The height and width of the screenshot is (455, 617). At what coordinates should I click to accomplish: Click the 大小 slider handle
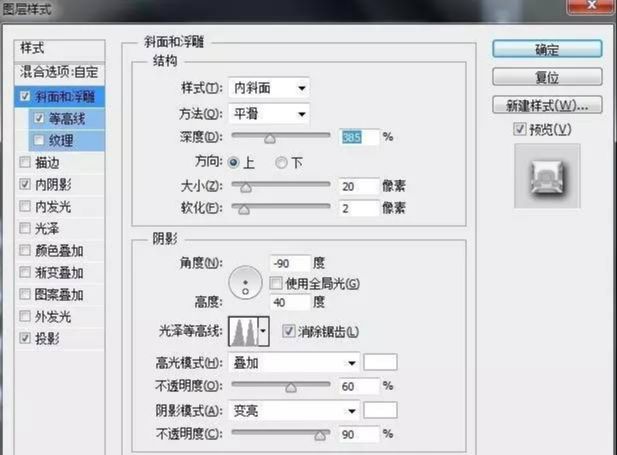click(246, 187)
